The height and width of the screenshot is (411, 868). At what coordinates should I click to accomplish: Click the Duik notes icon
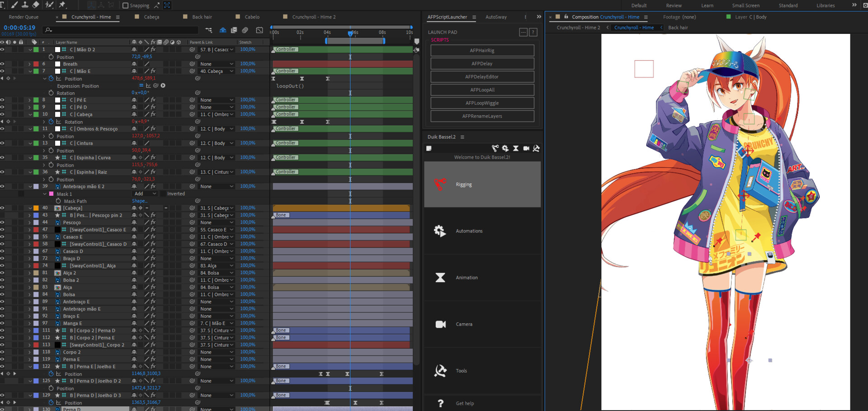pyautogui.click(x=429, y=148)
